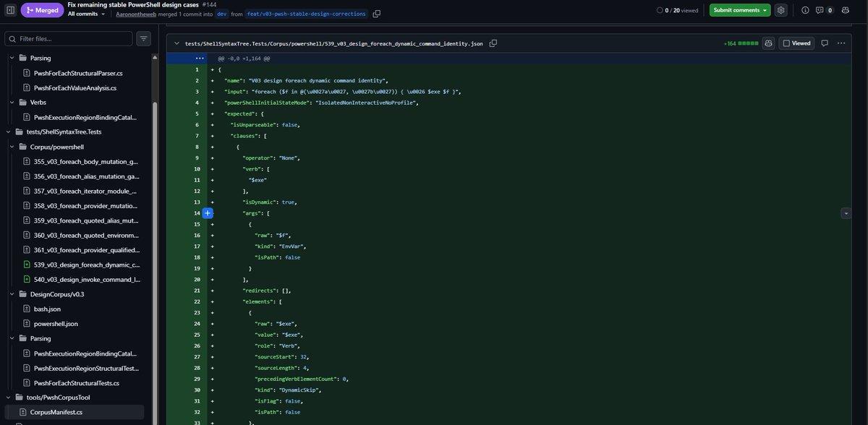Collapse the DesignCorpus/v0.3 folder

tap(12, 294)
